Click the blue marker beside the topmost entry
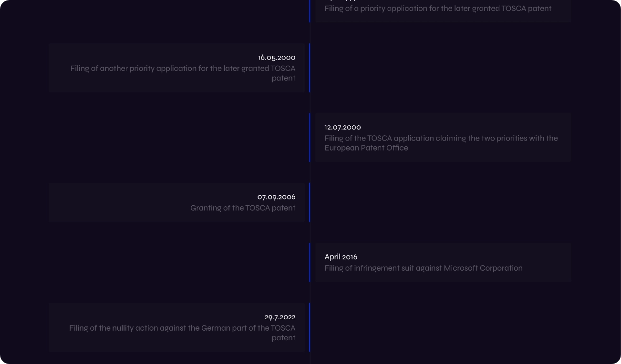 (x=310, y=10)
